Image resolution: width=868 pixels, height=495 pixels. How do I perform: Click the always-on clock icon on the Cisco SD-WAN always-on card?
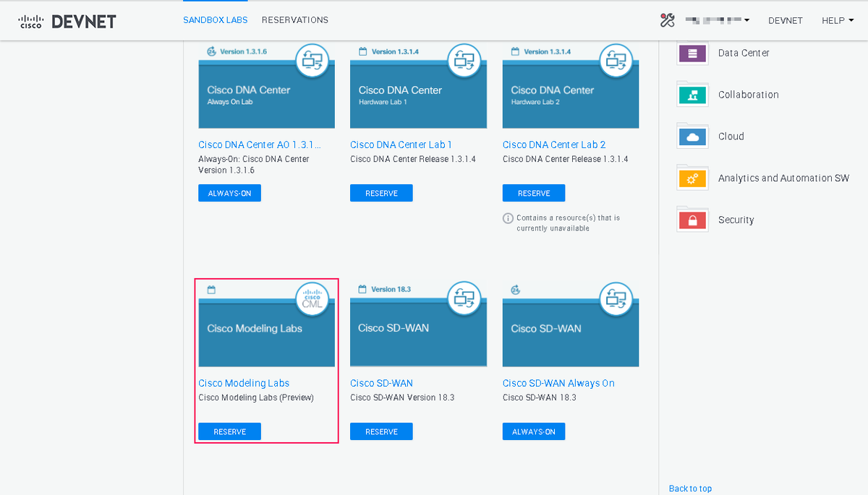coord(516,290)
